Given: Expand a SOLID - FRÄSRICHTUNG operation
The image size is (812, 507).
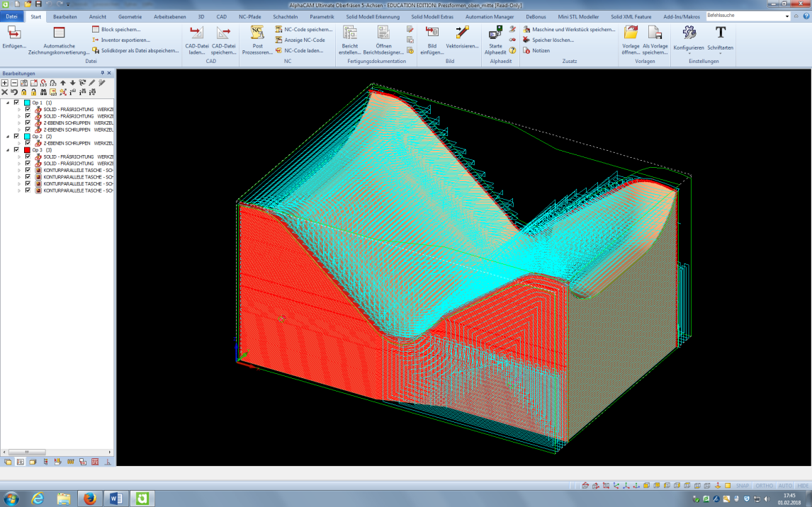Looking at the screenshot, I should (x=19, y=110).
